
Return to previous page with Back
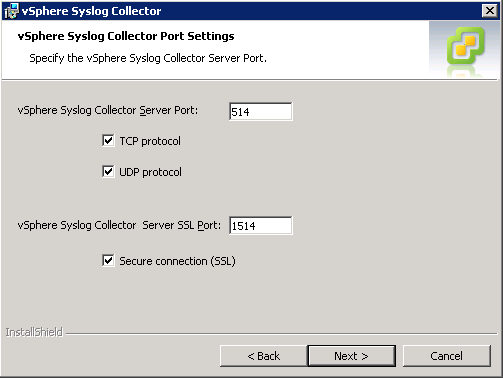point(263,356)
